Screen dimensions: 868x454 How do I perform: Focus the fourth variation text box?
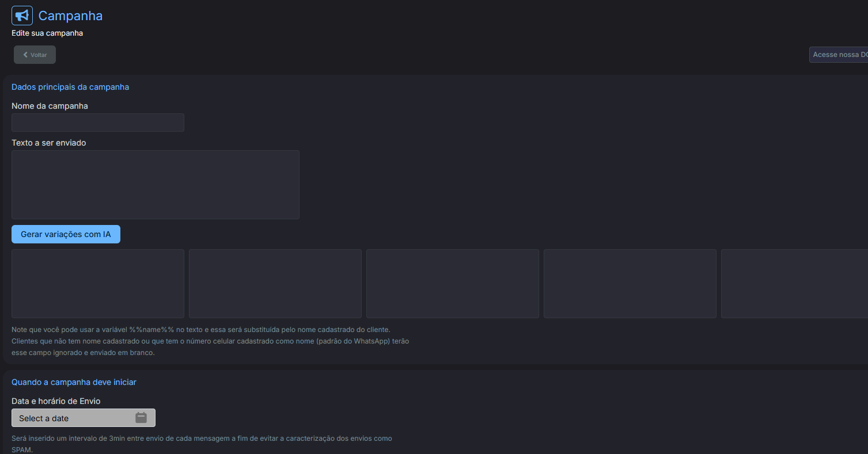tap(630, 284)
